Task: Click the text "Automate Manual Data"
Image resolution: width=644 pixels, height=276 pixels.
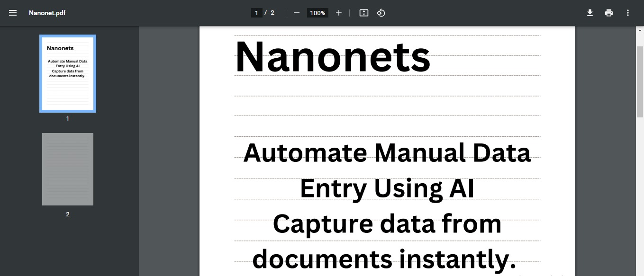Action: 387,152
